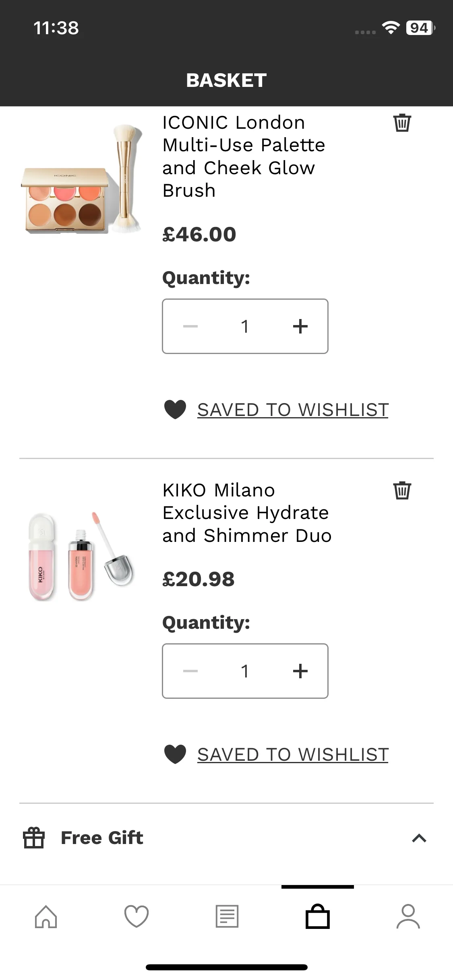Open ICONIC London palette product image
The image size is (453, 980).
82,180
